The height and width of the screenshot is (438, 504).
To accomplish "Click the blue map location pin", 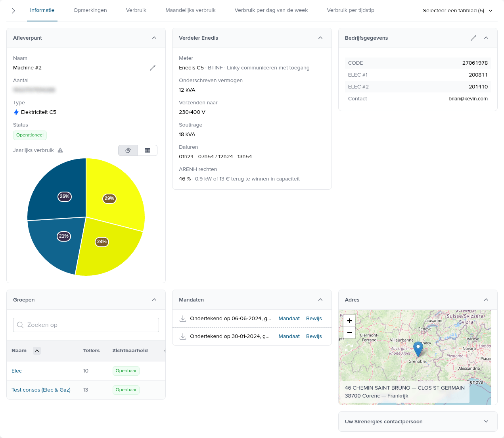I will 418,349.
